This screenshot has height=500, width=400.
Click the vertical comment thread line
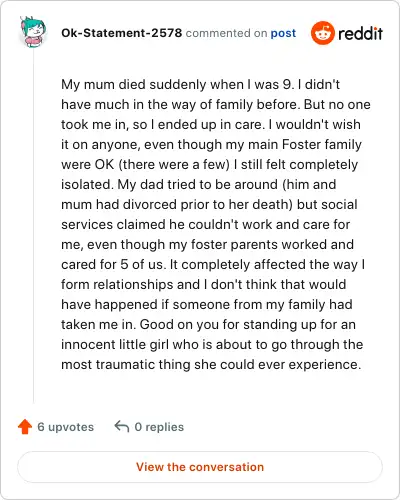33,227
